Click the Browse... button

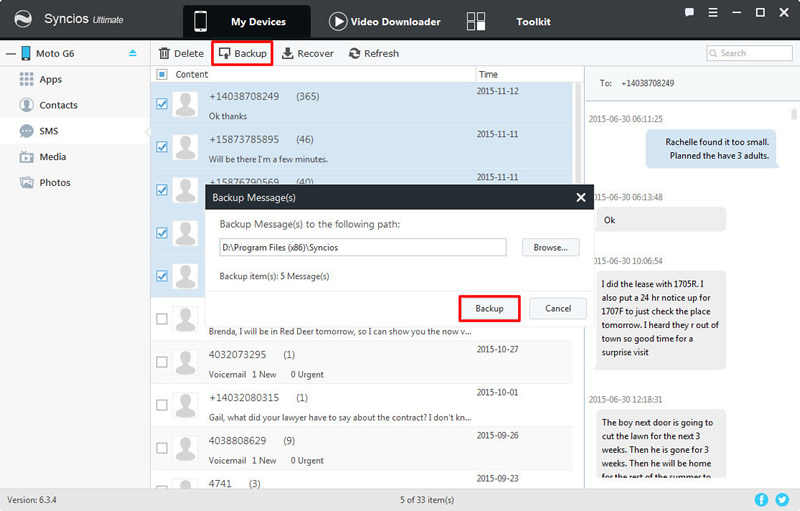point(551,247)
